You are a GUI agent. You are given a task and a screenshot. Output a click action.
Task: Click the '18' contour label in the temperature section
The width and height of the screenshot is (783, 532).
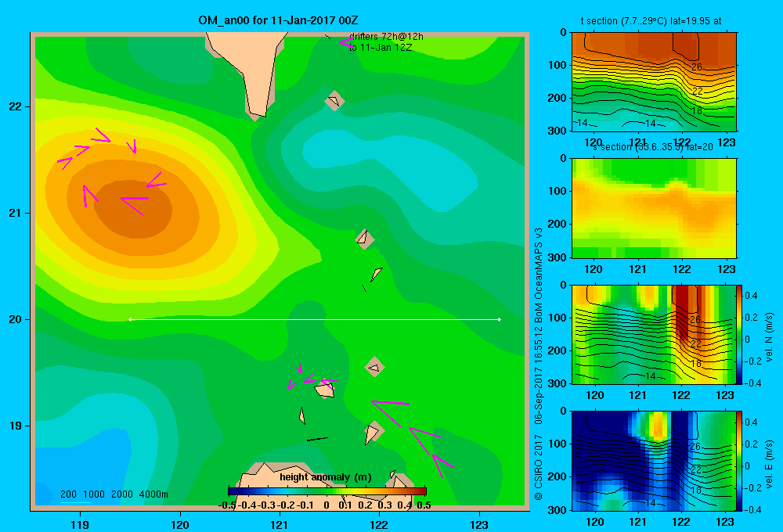[x=697, y=111]
